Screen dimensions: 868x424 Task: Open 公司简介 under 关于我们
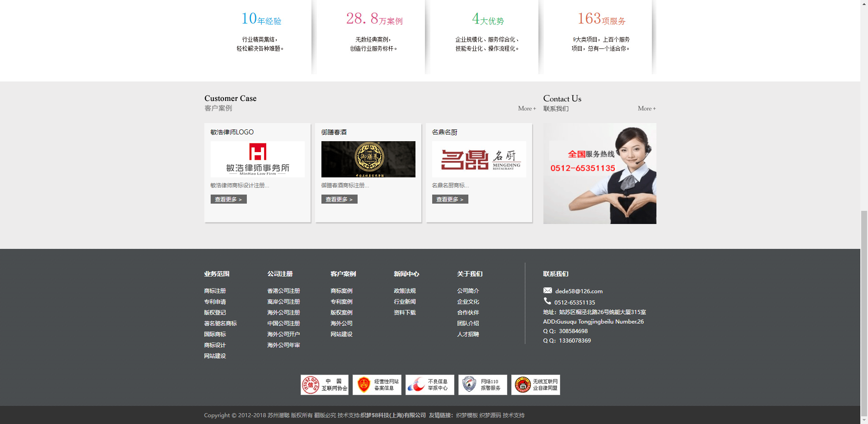coord(468,291)
